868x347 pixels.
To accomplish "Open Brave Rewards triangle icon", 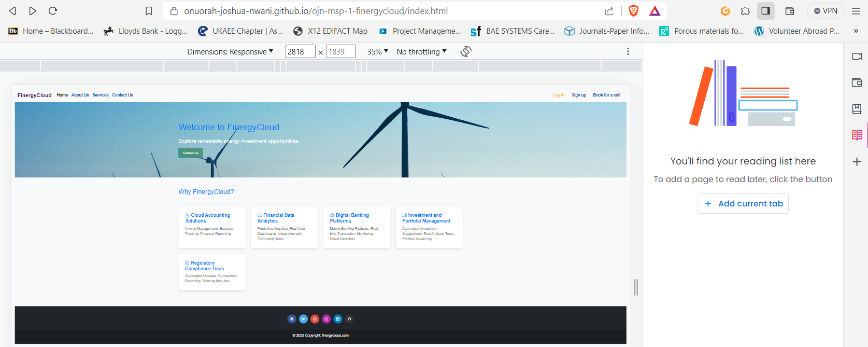I will pos(655,11).
